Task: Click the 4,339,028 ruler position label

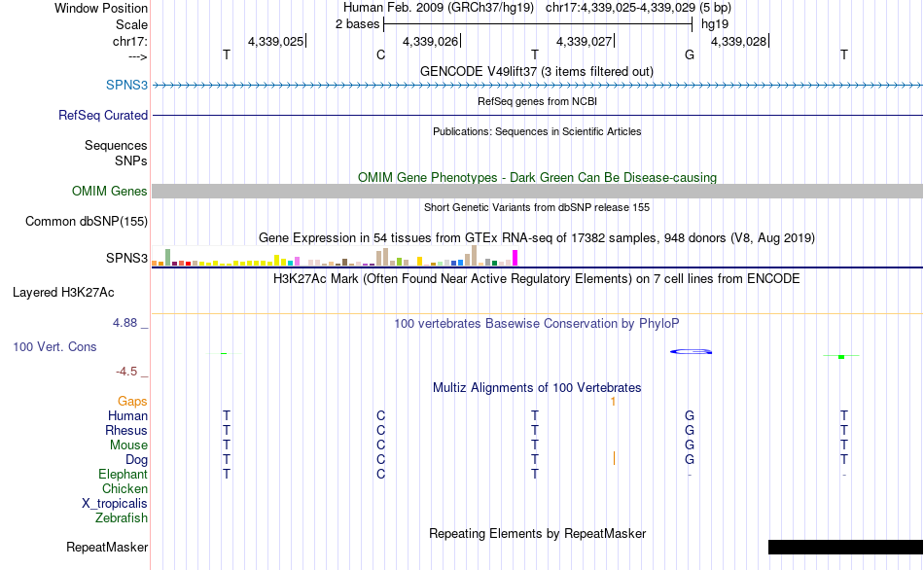Action: click(x=739, y=41)
